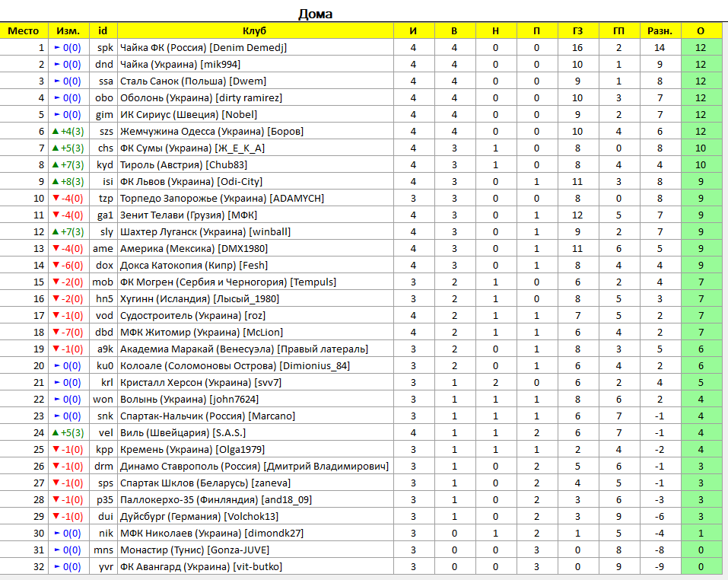Image resolution: width=728 pixels, height=580 pixels.
Task: Click goal difference '14' for Чайка ФК
Action: (x=660, y=48)
